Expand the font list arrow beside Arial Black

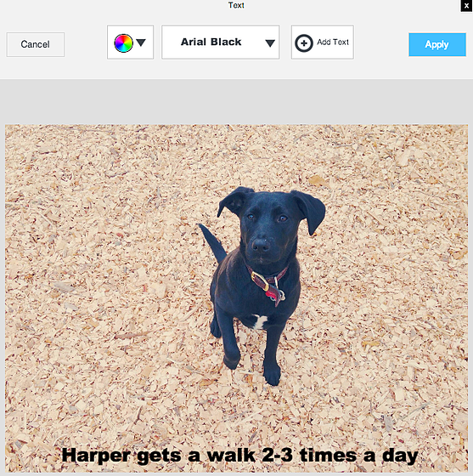click(270, 43)
